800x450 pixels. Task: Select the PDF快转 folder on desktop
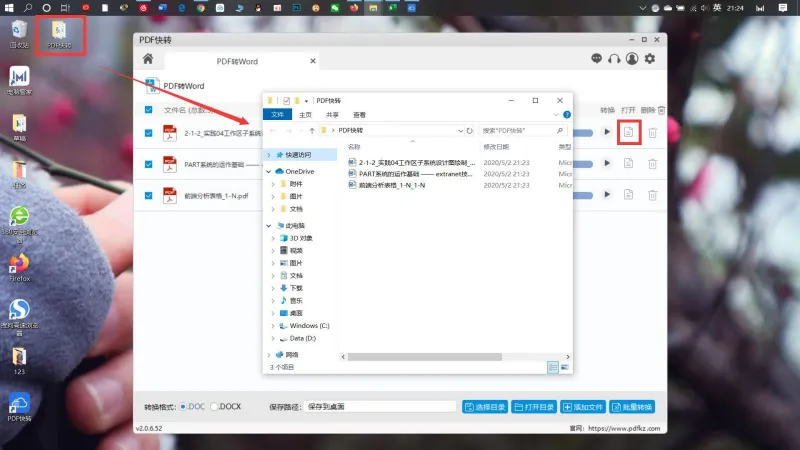pyautogui.click(x=59, y=34)
